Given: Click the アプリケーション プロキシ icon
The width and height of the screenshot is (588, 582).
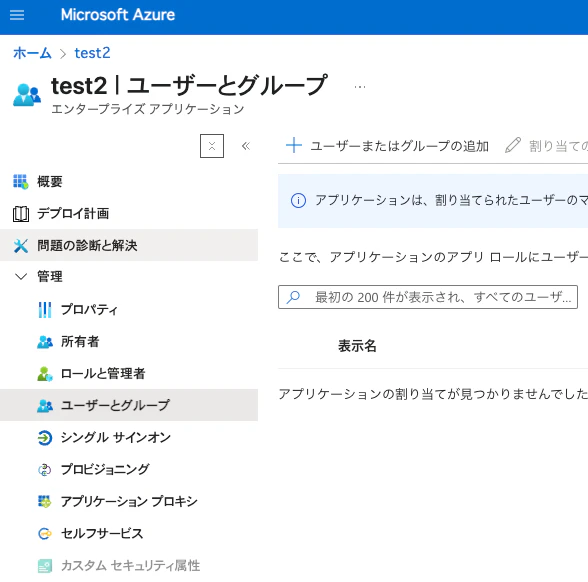Looking at the screenshot, I should tap(45, 501).
